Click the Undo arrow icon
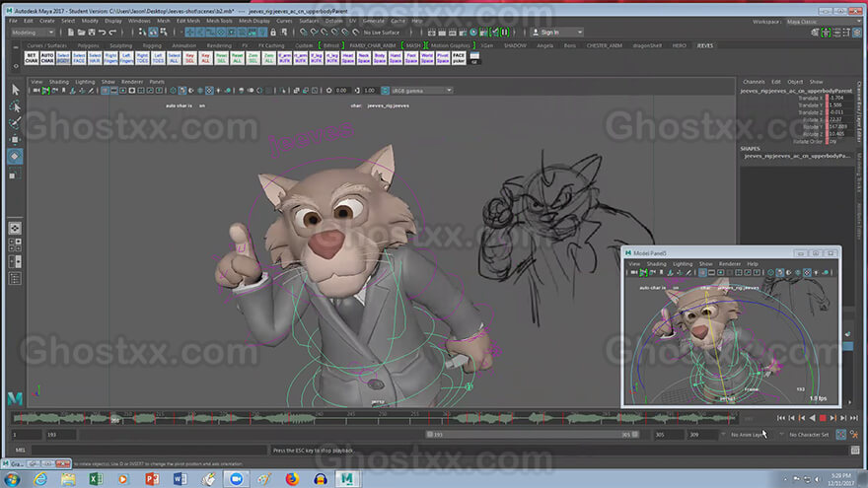This screenshot has width=868, height=488. pos(103,33)
